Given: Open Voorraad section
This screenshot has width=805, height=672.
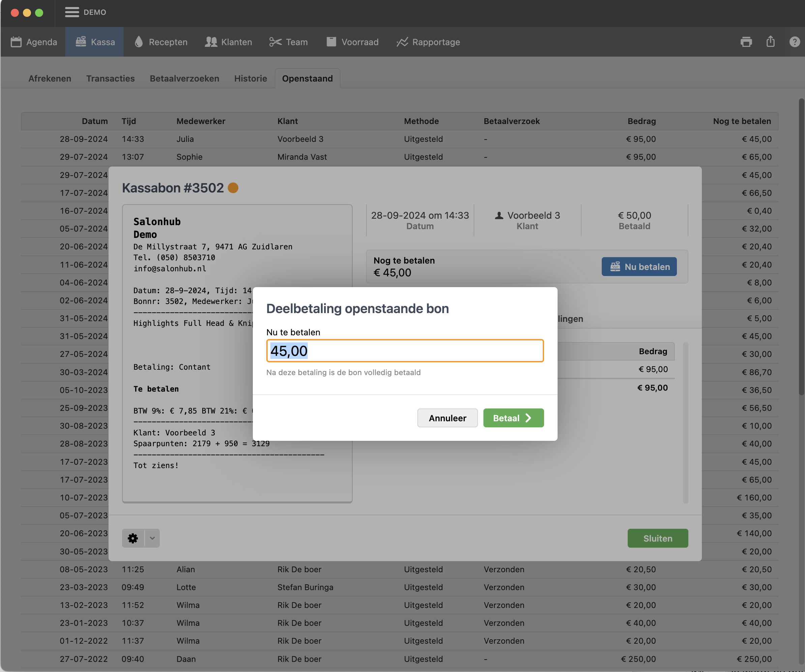Looking at the screenshot, I should 352,42.
